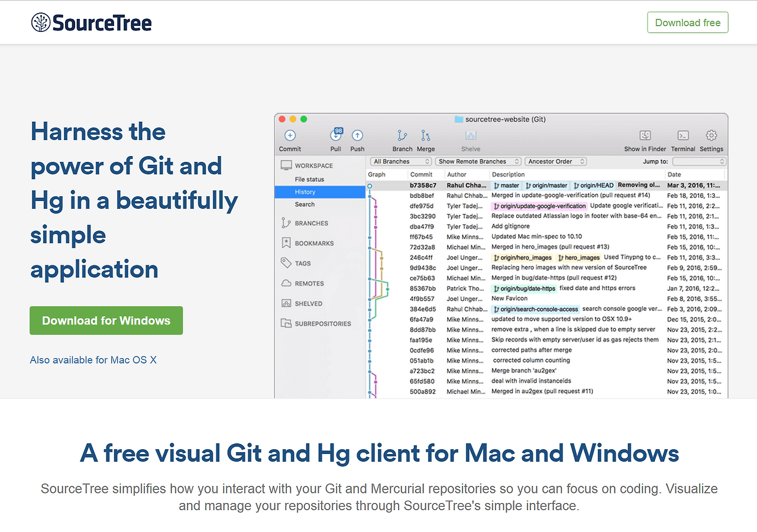Click the origin/HEAD branch label
Viewport: 757px width, 532px height.
(x=594, y=186)
